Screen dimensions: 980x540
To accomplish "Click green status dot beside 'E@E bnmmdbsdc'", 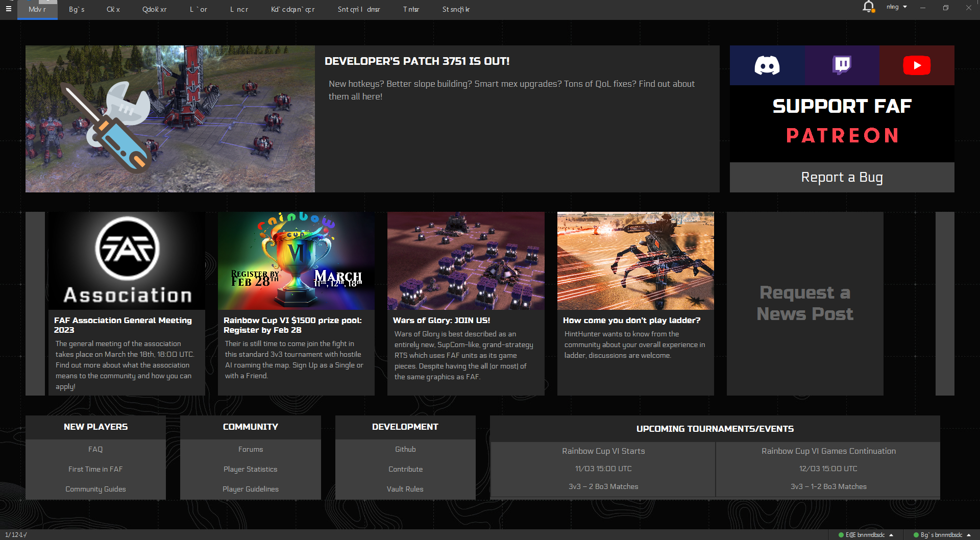I will point(841,535).
